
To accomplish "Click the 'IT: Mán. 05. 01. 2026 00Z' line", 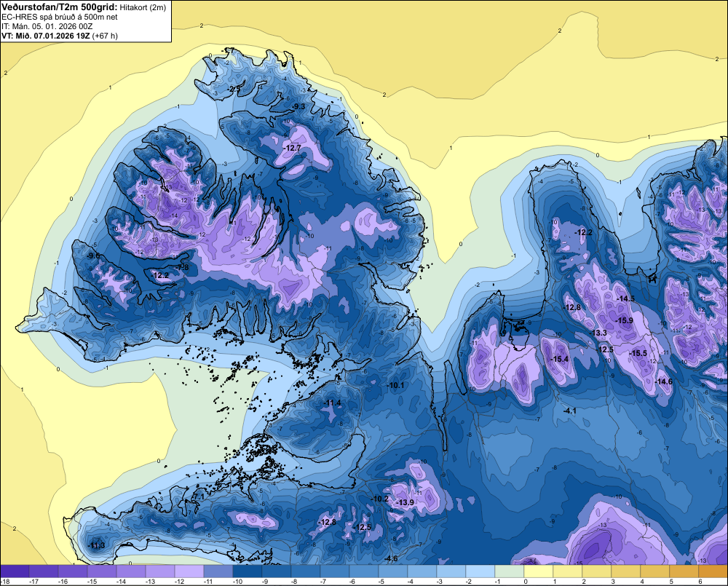I will pos(47,26).
